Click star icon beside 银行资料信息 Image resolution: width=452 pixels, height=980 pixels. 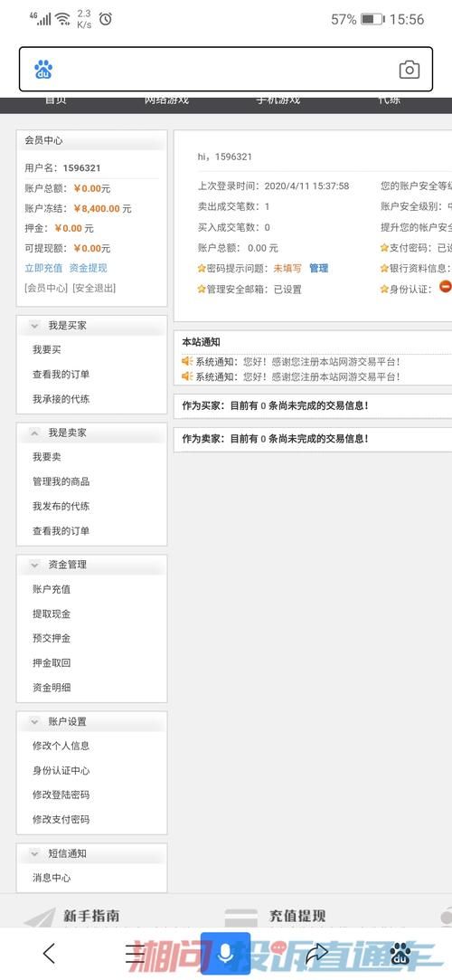pos(384,268)
